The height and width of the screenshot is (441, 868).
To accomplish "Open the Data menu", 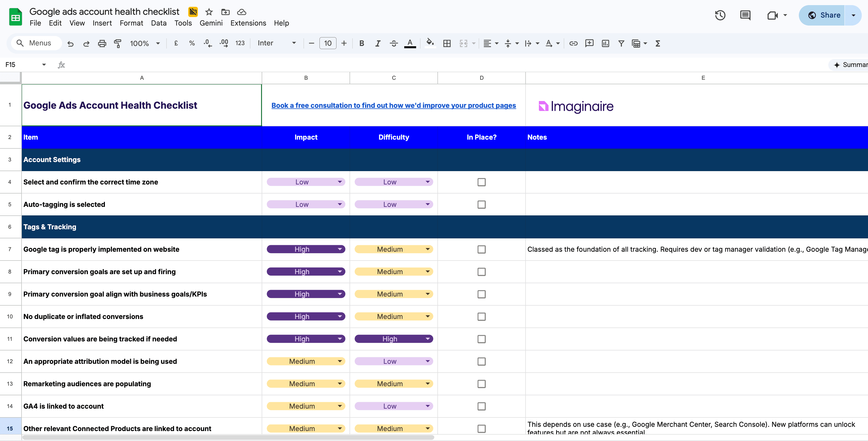I will pos(159,23).
